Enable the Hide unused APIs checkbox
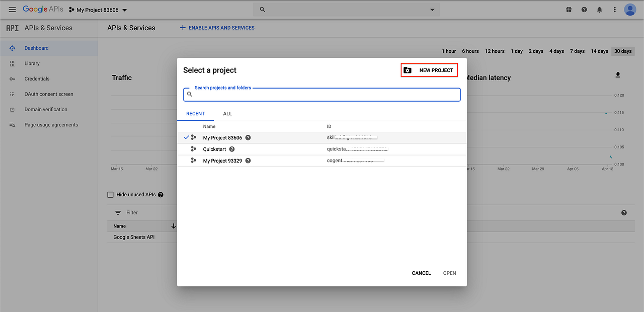Viewport: 644px width, 312px height. 110,194
